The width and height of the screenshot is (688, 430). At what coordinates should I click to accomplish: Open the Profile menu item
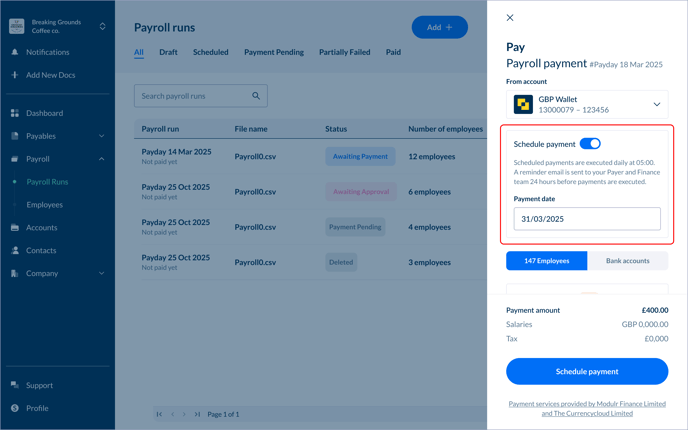pyautogui.click(x=37, y=408)
